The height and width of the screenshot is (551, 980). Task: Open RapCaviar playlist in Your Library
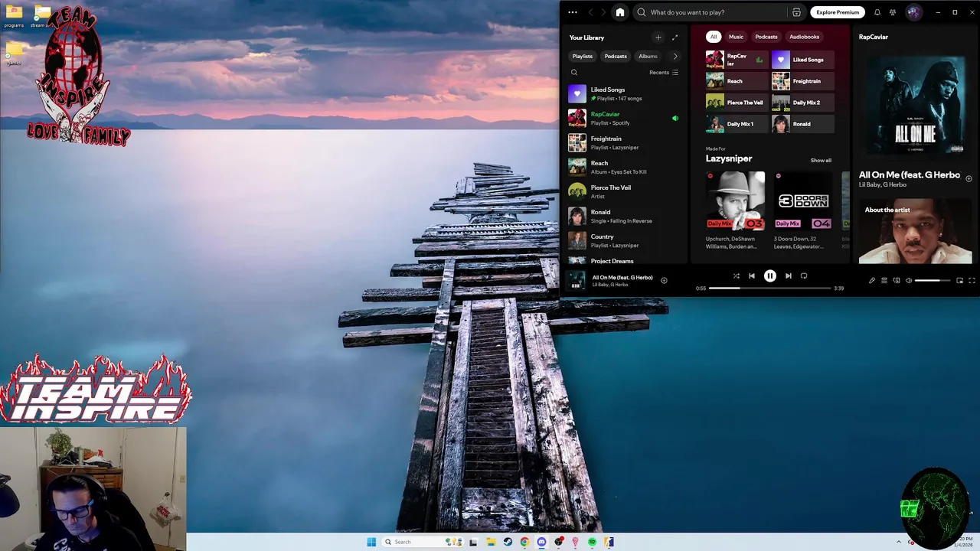click(623, 118)
